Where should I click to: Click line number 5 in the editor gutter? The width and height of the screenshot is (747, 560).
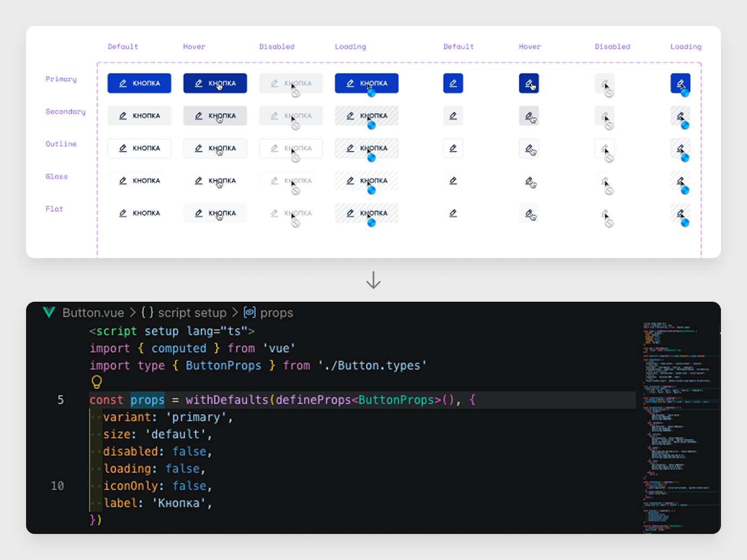61,400
